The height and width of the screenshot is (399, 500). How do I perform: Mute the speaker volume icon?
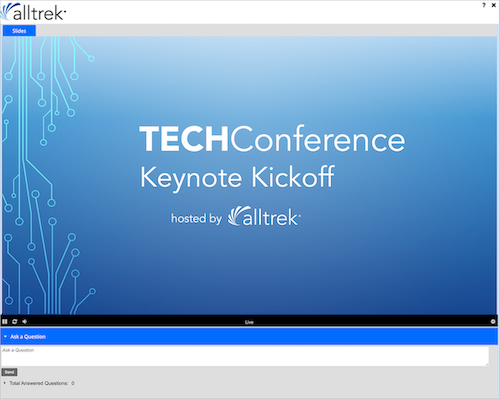(25, 321)
